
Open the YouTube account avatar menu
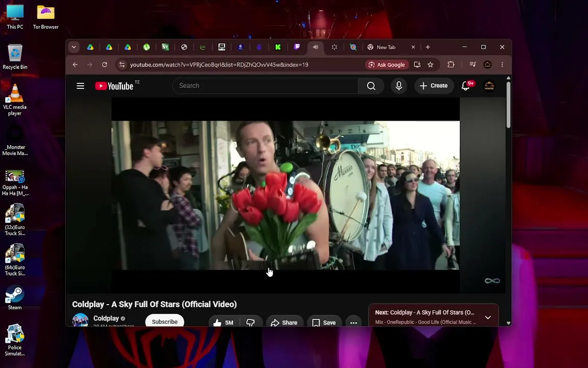[489, 86]
